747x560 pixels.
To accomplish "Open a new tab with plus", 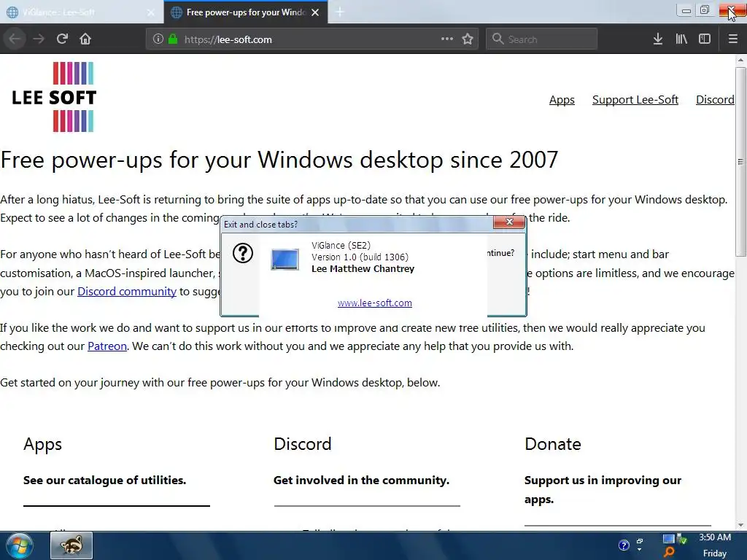I will (x=340, y=12).
